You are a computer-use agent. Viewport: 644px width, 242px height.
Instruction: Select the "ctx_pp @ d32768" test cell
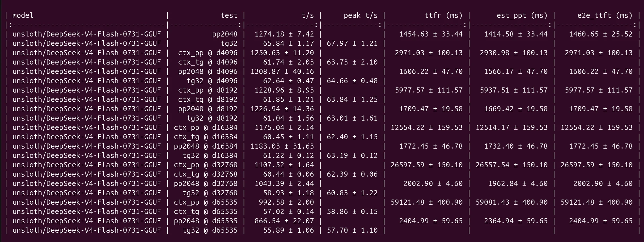coord(206,165)
